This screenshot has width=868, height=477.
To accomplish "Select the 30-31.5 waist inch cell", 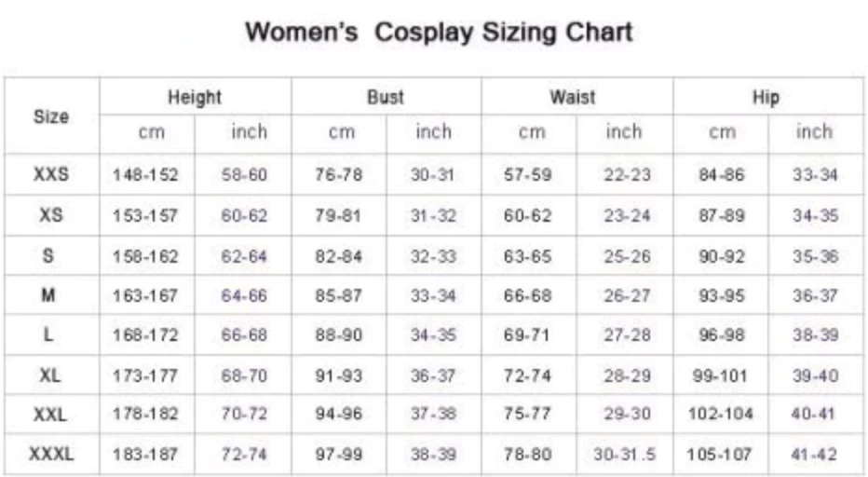I will [624, 456].
